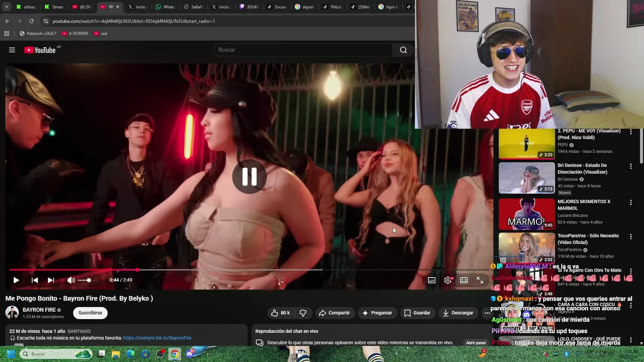Click the Abrir panel chat button

476,342
